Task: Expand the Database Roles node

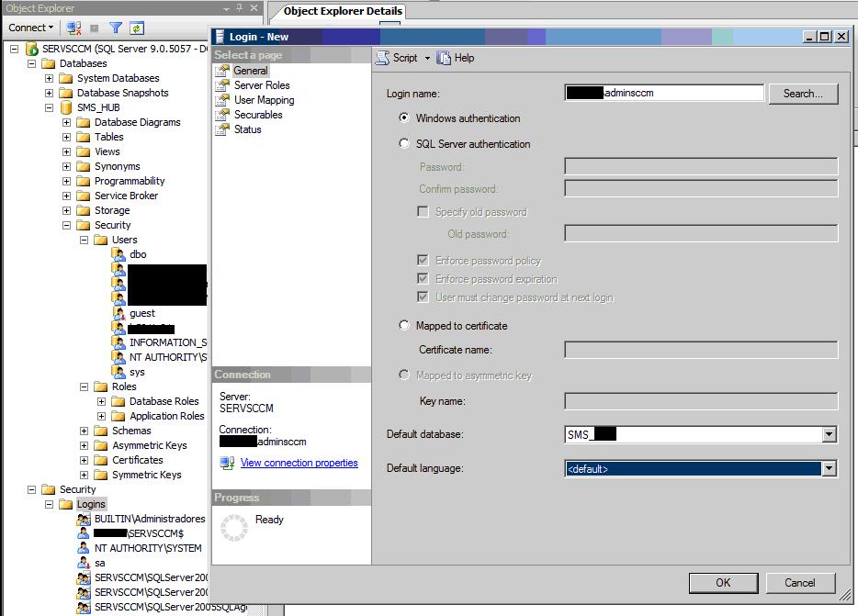Action: (x=101, y=401)
